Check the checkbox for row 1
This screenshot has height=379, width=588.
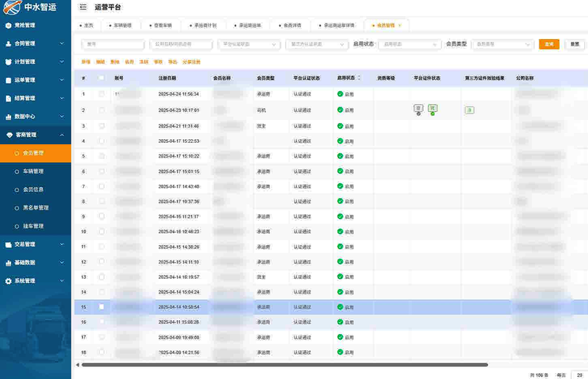point(101,94)
